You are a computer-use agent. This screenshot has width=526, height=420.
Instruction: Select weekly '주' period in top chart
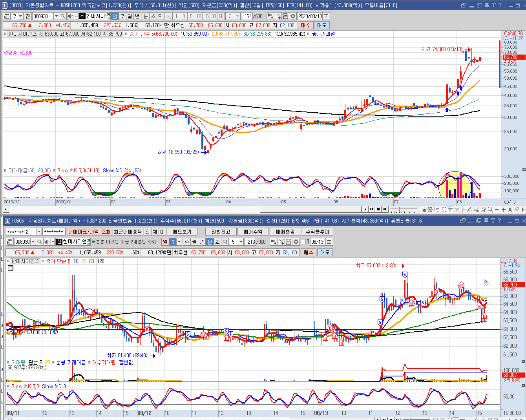tap(122, 16)
